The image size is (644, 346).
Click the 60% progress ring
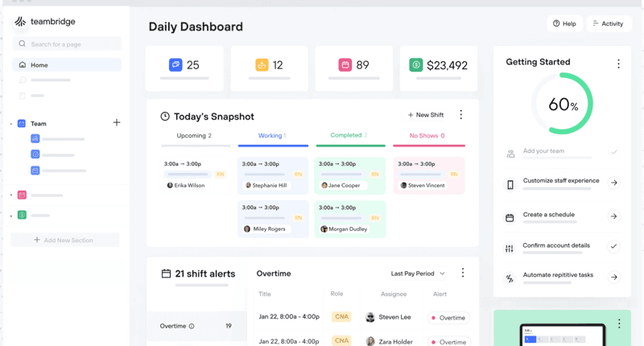pyautogui.click(x=563, y=104)
